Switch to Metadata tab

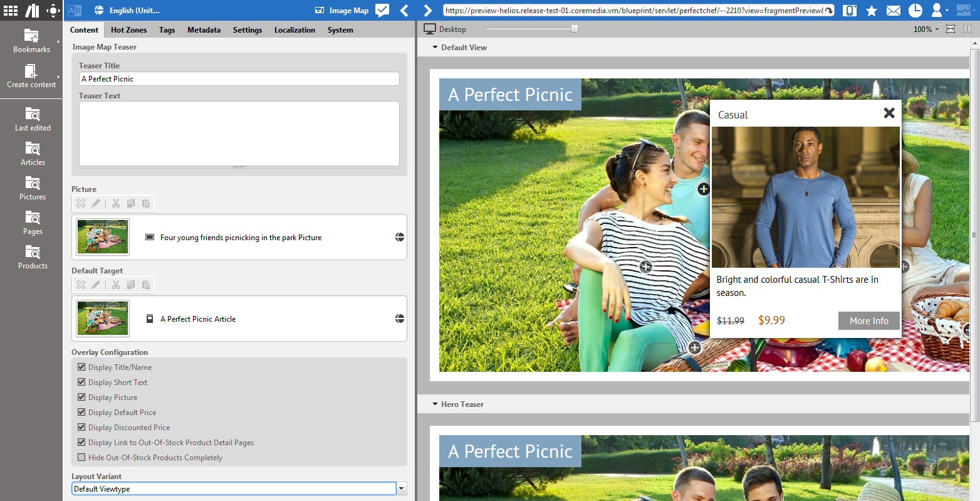(204, 29)
